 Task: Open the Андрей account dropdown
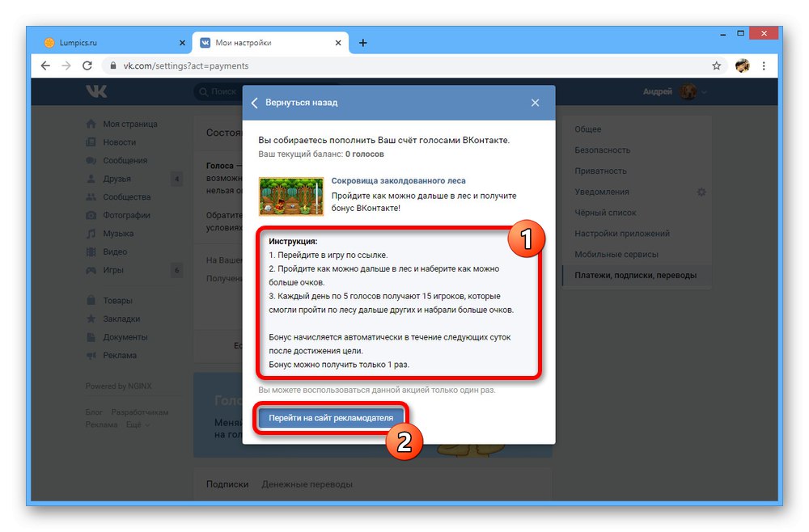click(x=675, y=91)
